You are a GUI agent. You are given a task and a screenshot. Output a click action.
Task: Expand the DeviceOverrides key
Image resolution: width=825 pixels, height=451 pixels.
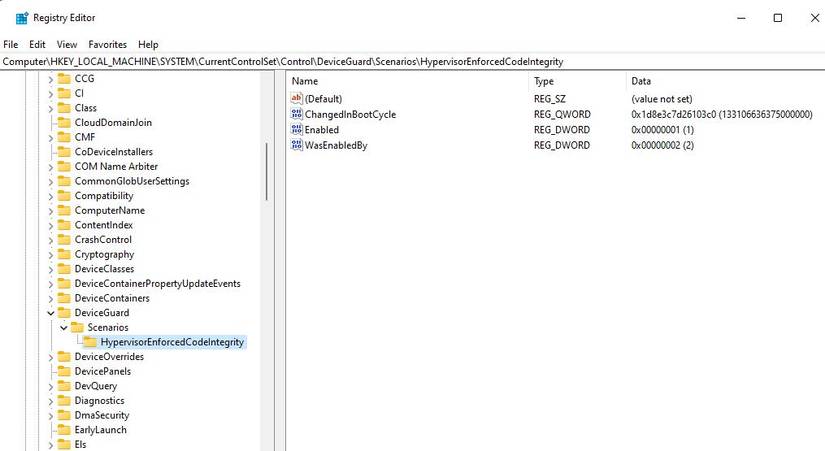click(x=51, y=358)
